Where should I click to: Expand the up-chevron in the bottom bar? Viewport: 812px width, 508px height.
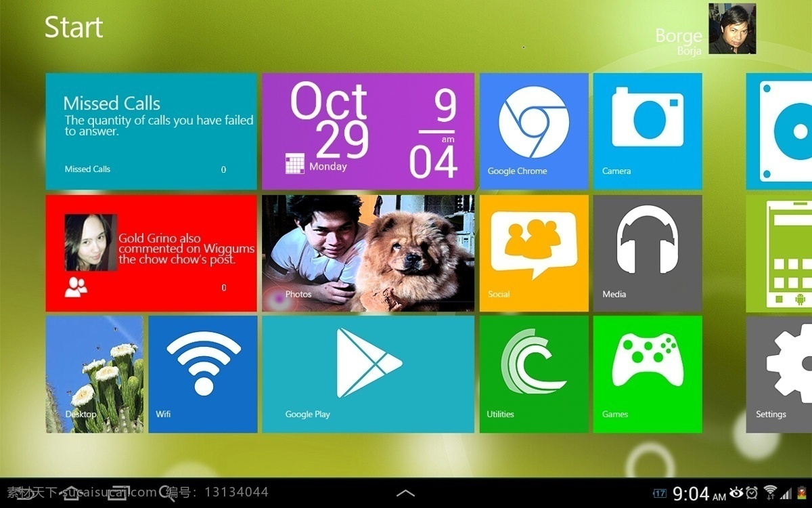click(x=405, y=493)
